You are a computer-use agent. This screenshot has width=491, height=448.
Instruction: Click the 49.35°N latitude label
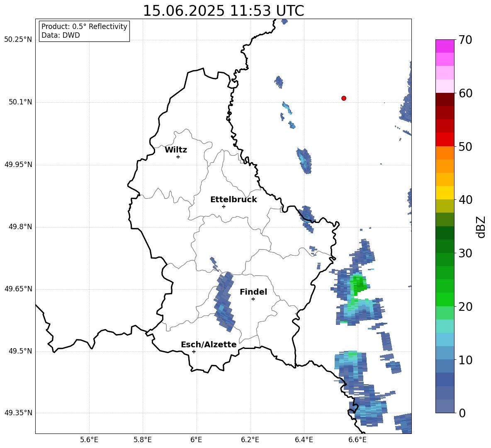click(x=18, y=413)
